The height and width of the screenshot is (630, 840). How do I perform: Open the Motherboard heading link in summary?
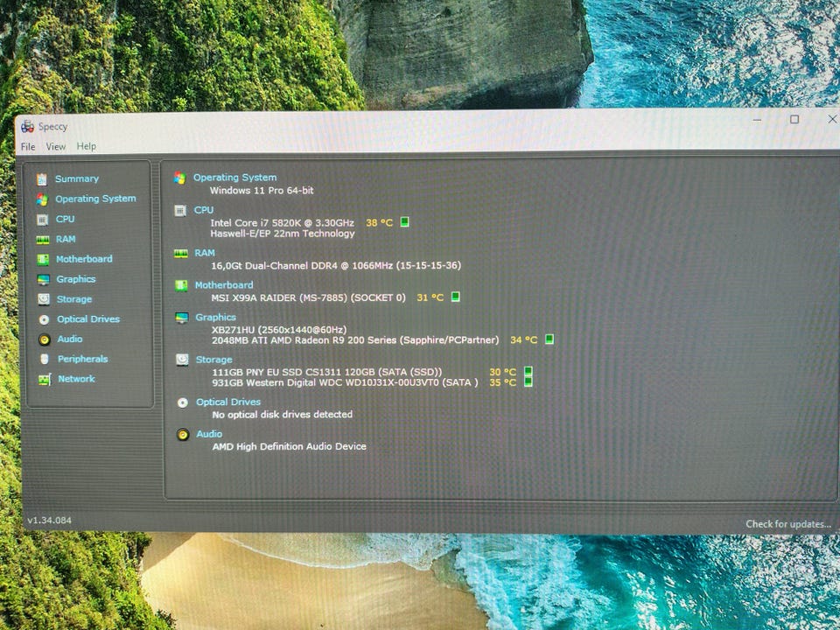224,285
